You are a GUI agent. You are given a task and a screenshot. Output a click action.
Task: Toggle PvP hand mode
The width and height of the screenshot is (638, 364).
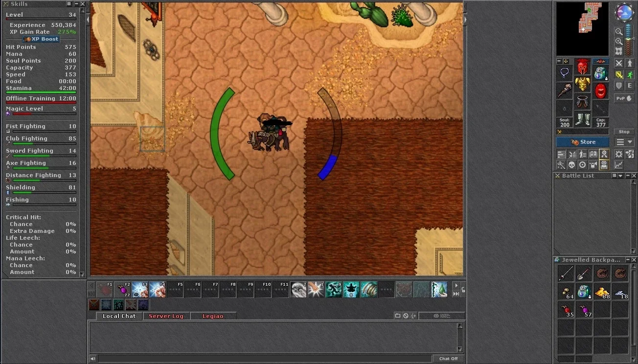click(x=624, y=98)
